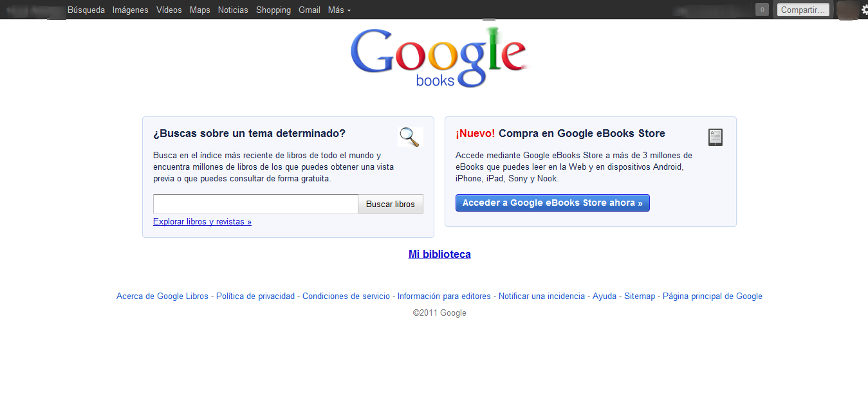Open the settings gear at top right
868x418 pixels.
click(x=863, y=9)
